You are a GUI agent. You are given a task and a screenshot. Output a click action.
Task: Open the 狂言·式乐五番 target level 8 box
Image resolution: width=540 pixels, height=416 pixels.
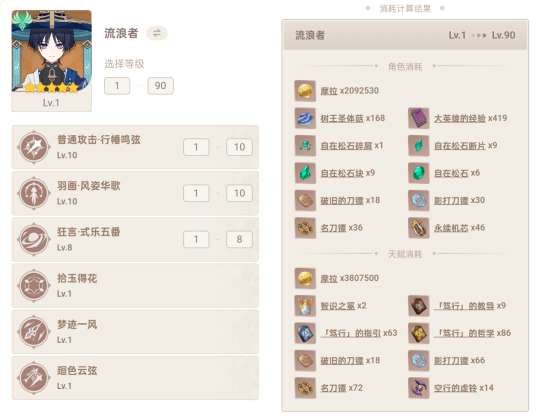point(239,239)
